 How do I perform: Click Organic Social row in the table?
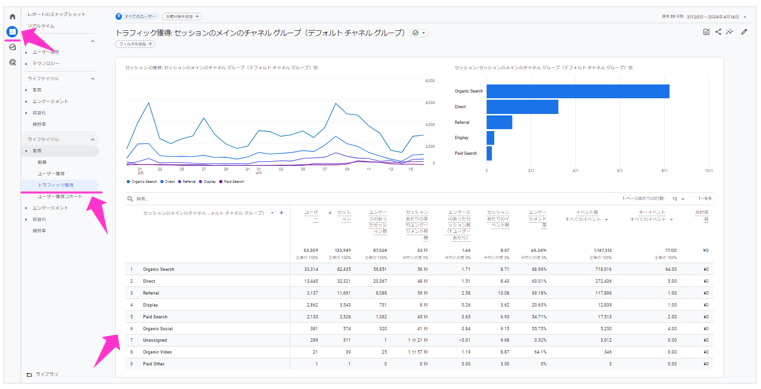(x=419, y=328)
